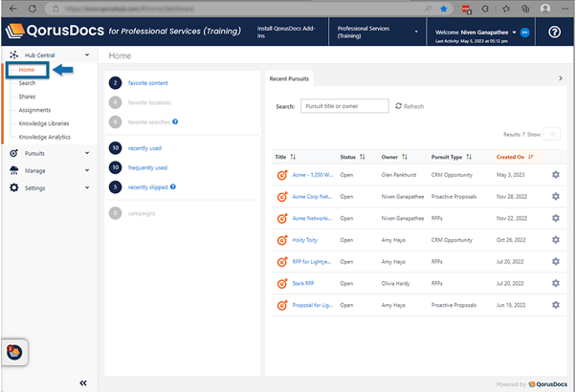Screen dimensions: 576x392
Task: Click the browser back arrow
Action: [x=13, y=9]
